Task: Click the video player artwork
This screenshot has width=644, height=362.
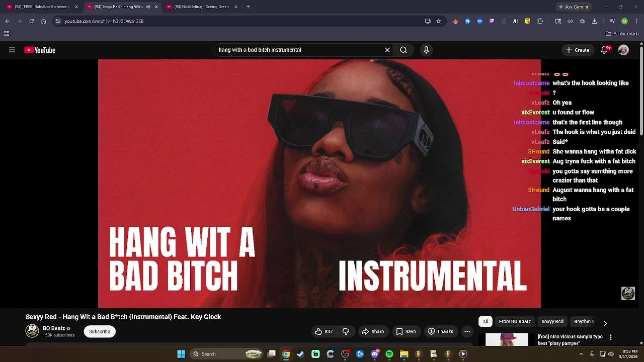Action: (319, 184)
